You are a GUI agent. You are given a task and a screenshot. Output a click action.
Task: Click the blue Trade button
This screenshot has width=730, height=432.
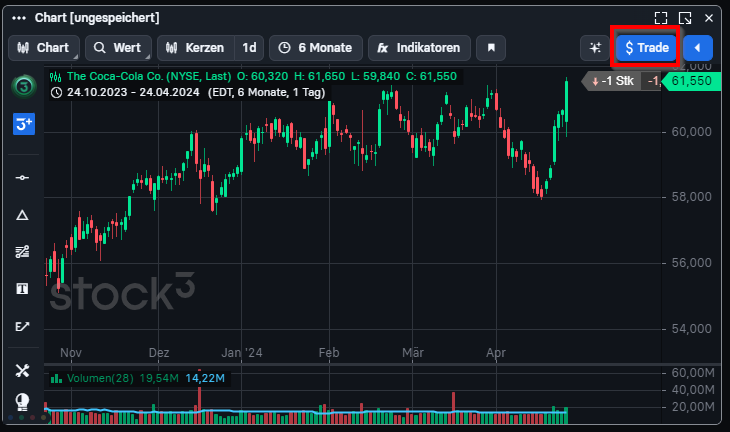click(x=646, y=48)
